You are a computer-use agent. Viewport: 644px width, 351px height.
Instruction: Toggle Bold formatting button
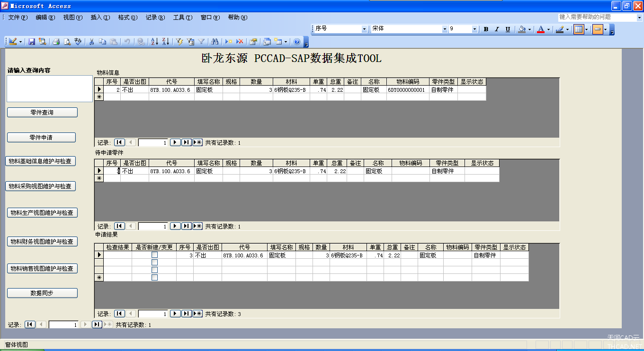point(486,29)
